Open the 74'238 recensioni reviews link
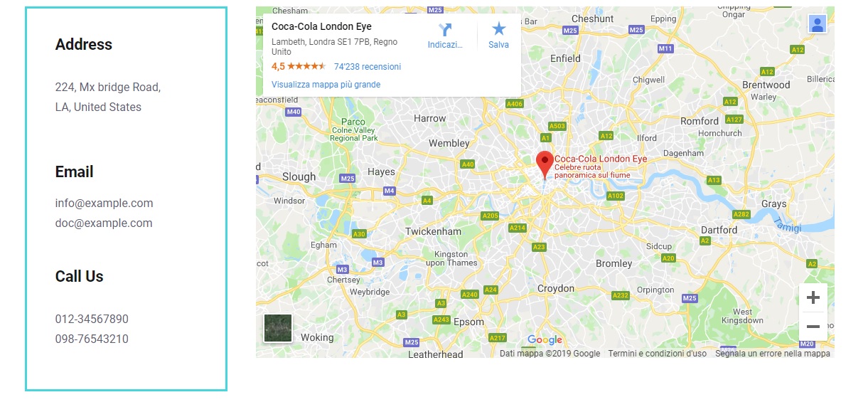The image size is (868, 407). [x=368, y=67]
